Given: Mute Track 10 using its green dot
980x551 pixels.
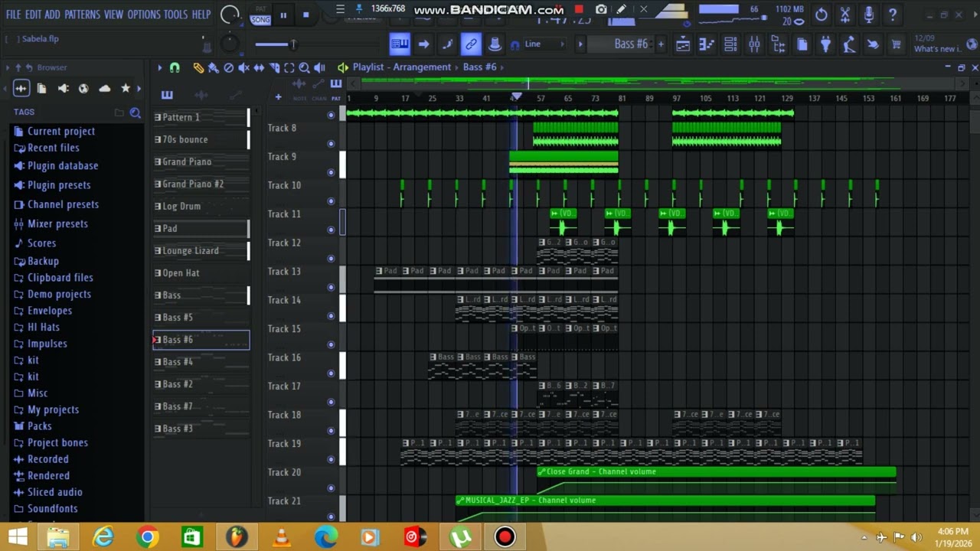Looking at the screenshot, I should coord(331,201).
